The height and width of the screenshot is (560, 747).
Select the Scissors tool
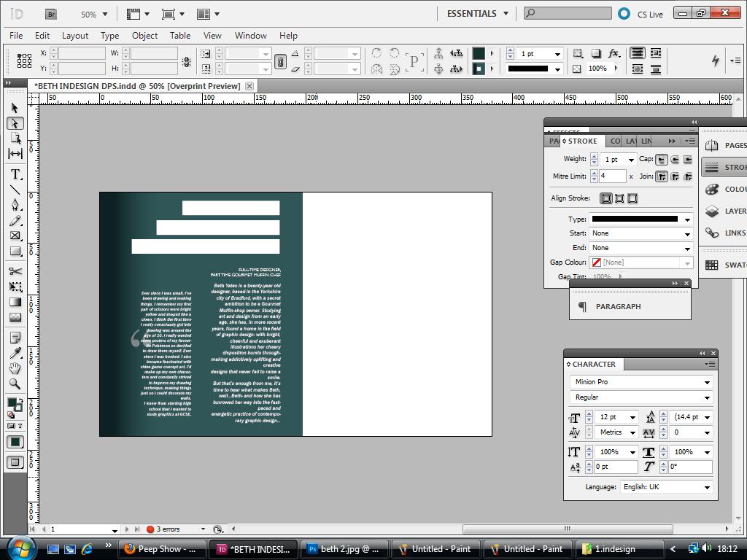pyautogui.click(x=15, y=270)
